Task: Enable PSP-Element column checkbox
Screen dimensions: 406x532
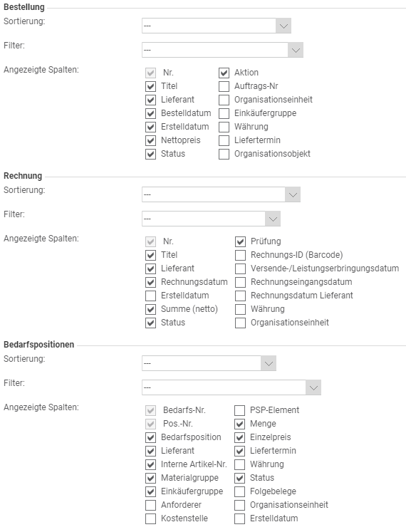Action: click(x=239, y=410)
